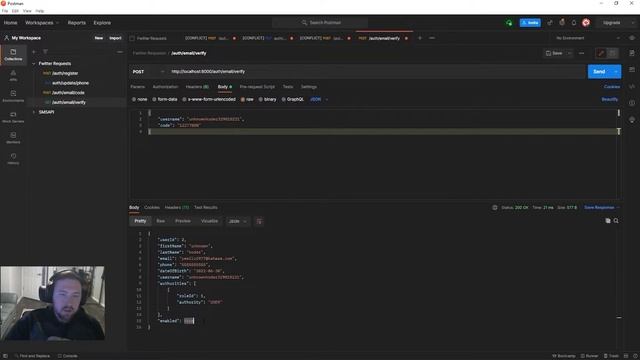Select the raw body type radio
The image size is (640, 360).
click(243, 99)
